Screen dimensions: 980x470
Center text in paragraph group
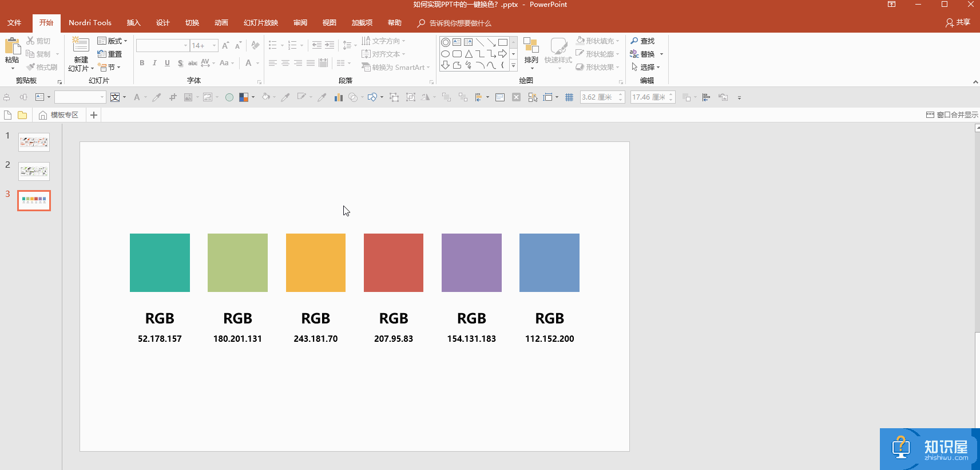click(x=285, y=63)
